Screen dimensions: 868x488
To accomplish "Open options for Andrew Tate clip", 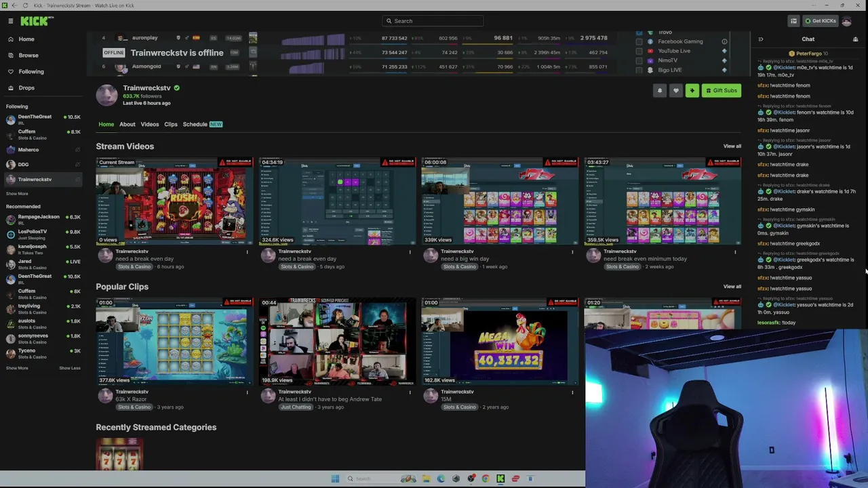I will pos(410,392).
